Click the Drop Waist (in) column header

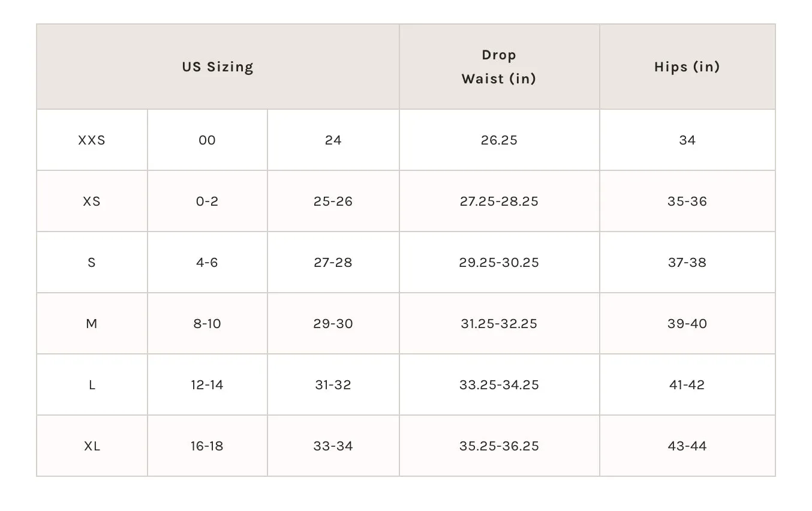point(499,67)
